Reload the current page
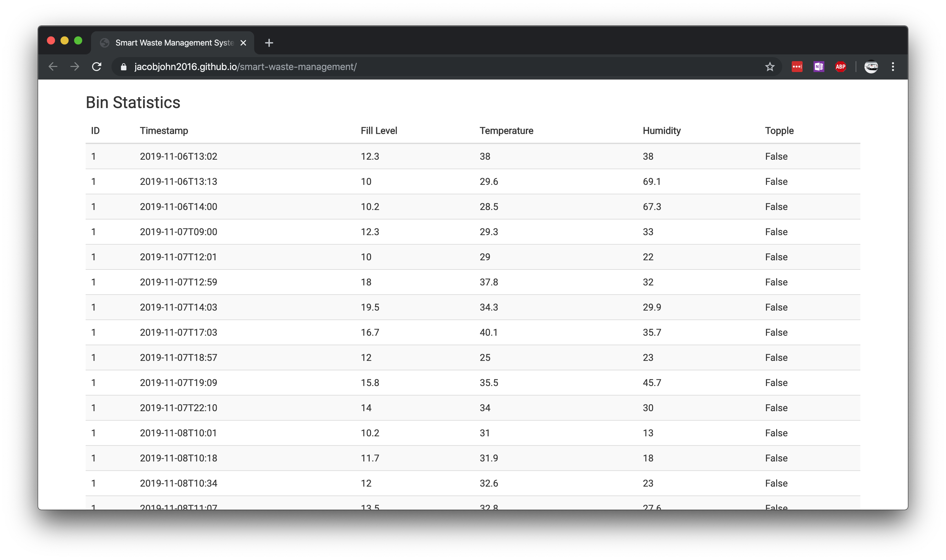Viewport: 946px width, 560px height. coord(97,67)
